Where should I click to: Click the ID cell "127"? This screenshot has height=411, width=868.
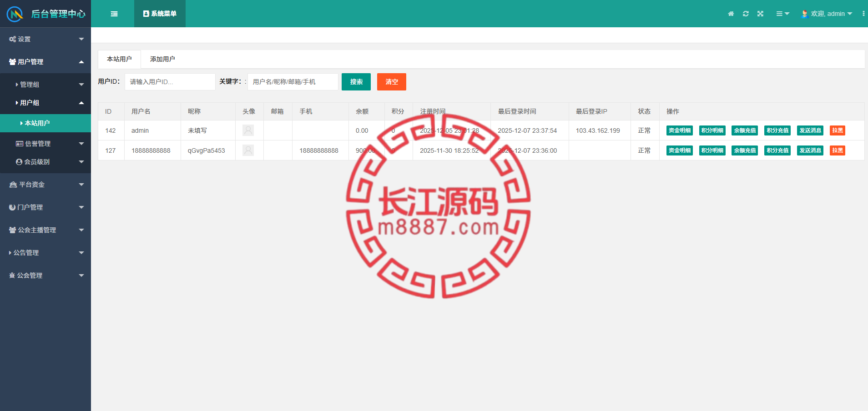pyautogui.click(x=111, y=150)
